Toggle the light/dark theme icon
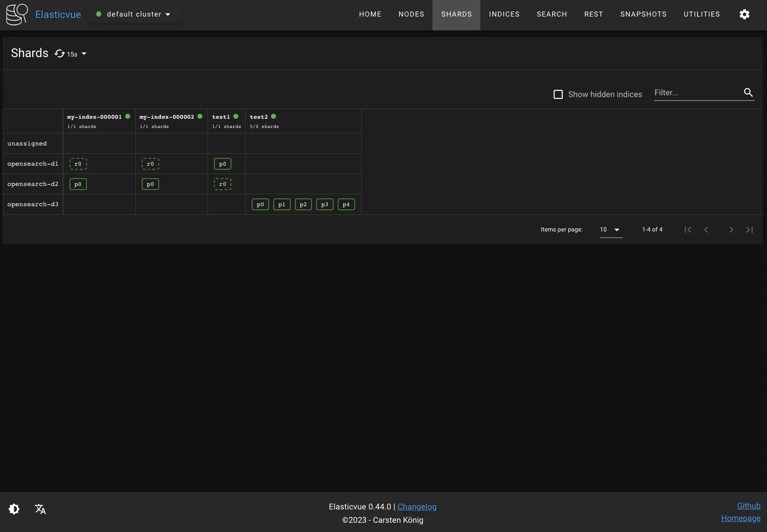Screen dimensions: 767x532 [14, 509]
